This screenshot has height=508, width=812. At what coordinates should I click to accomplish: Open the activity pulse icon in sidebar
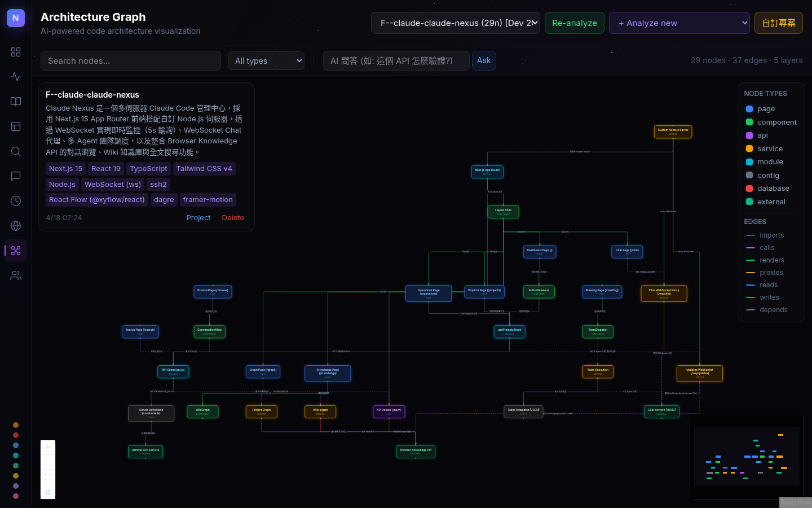[x=16, y=77]
